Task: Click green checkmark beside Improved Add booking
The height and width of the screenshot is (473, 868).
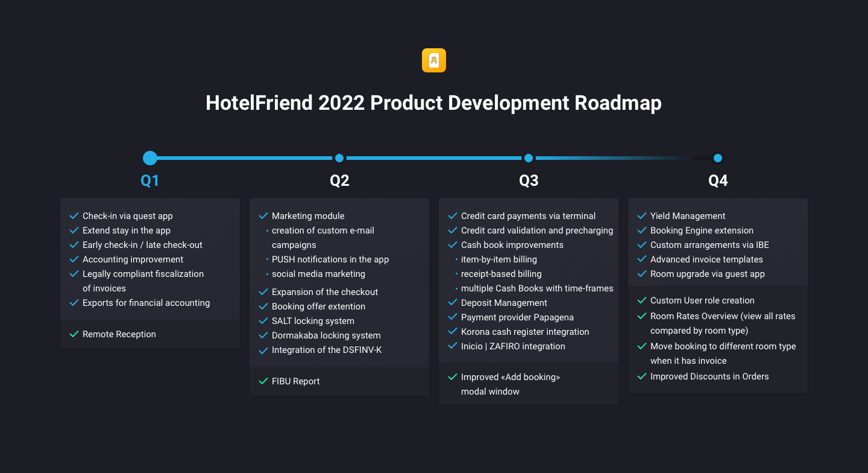Action: point(453,377)
